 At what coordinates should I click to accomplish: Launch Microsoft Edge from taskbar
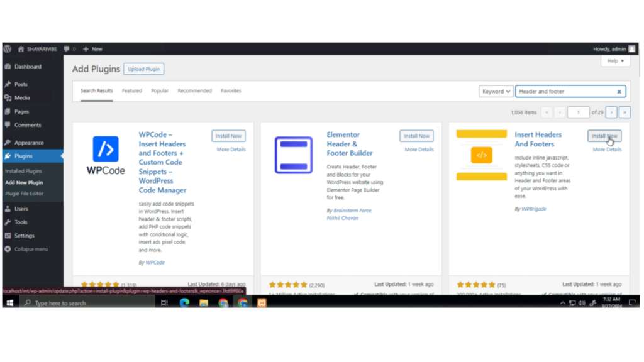pos(184,303)
